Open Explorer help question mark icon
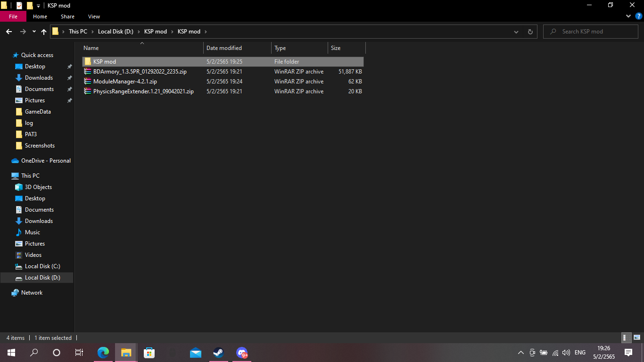The width and height of the screenshot is (644, 362). click(x=639, y=16)
